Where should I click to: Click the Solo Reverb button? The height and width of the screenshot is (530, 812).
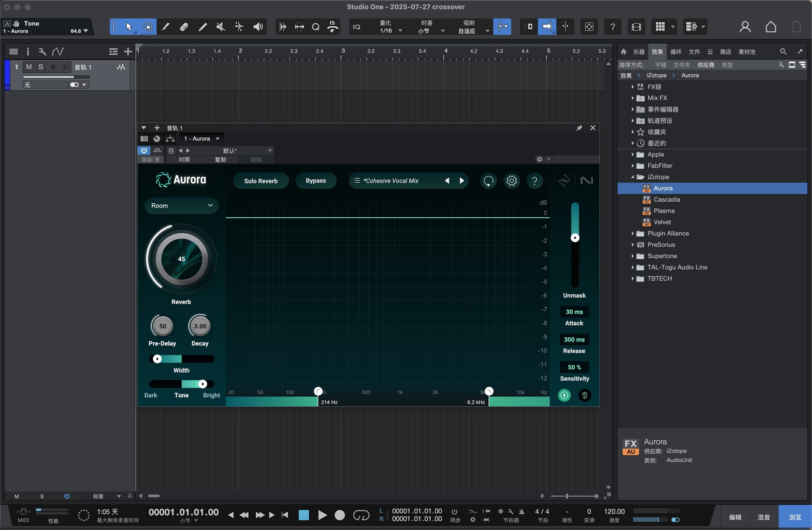pos(261,181)
